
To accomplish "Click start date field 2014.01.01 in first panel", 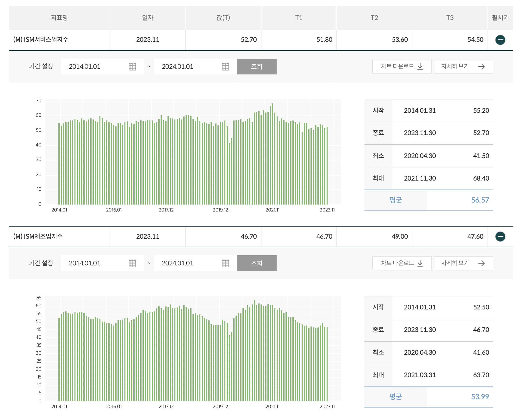I will tap(85, 67).
